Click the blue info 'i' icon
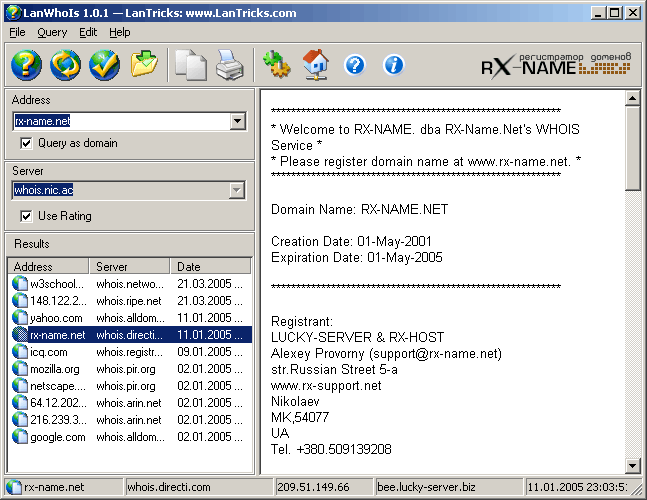The image size is (647, 500). click(394, 65)
